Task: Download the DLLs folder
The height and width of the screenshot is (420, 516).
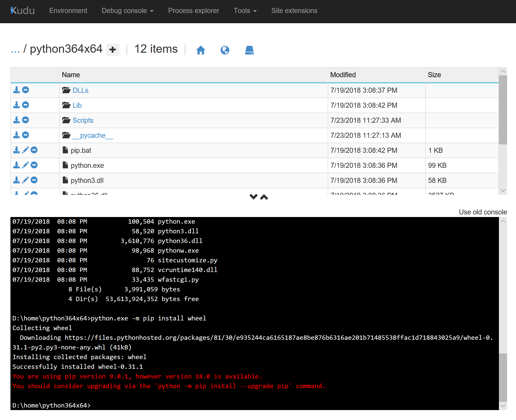Action: pos(16,90)
